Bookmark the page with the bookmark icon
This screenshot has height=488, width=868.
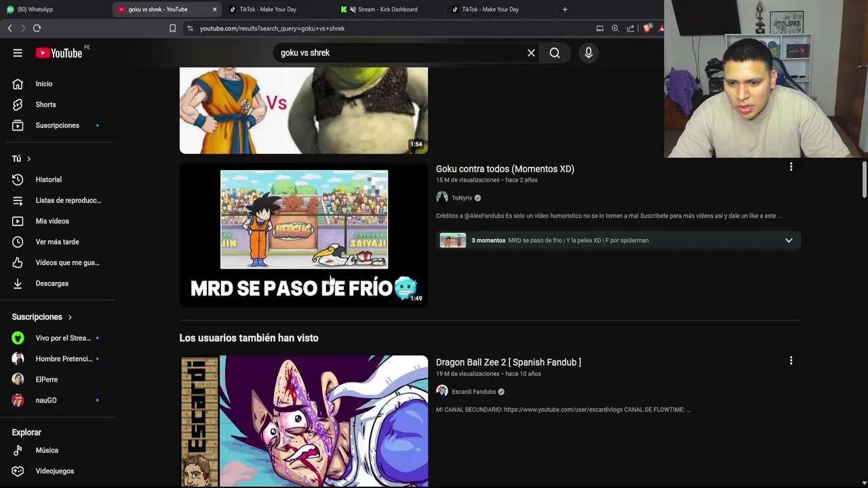point(172,28)
